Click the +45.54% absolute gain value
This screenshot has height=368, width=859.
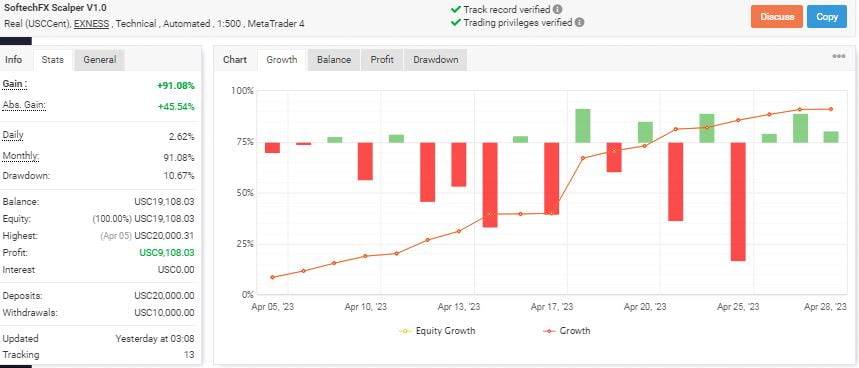coord(175,106)
